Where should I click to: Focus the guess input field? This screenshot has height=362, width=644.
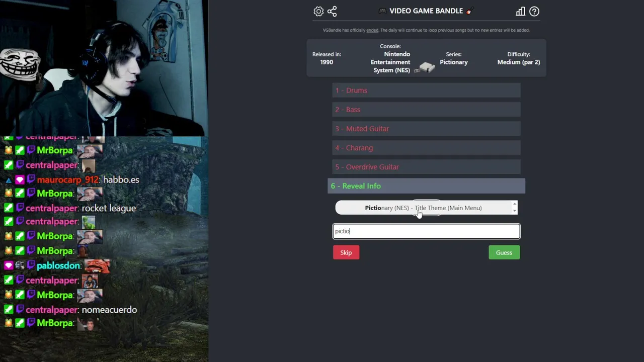pos(426,231)
